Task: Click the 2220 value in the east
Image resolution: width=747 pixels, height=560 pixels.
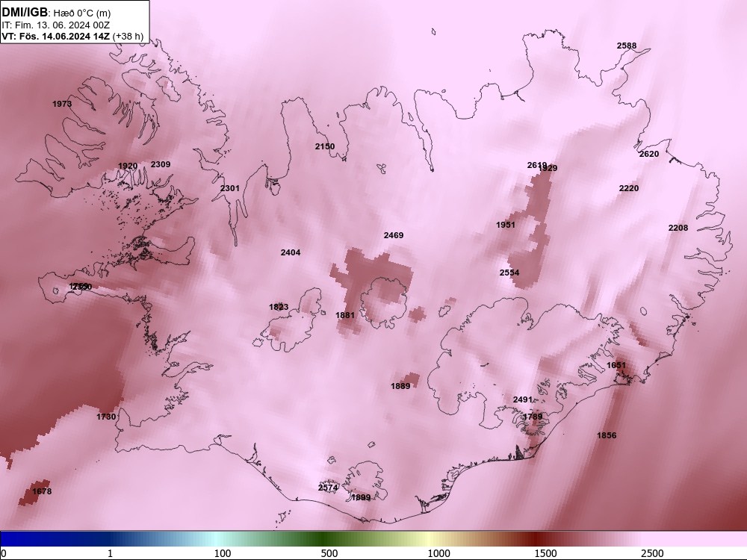Action: click(629, 188)
